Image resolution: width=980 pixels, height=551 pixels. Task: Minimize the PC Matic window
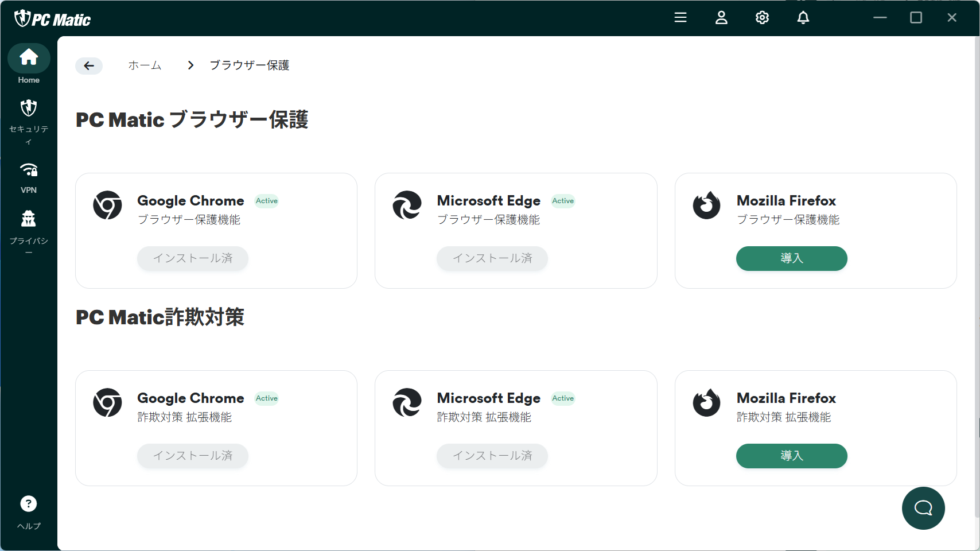tap(880, 18)
